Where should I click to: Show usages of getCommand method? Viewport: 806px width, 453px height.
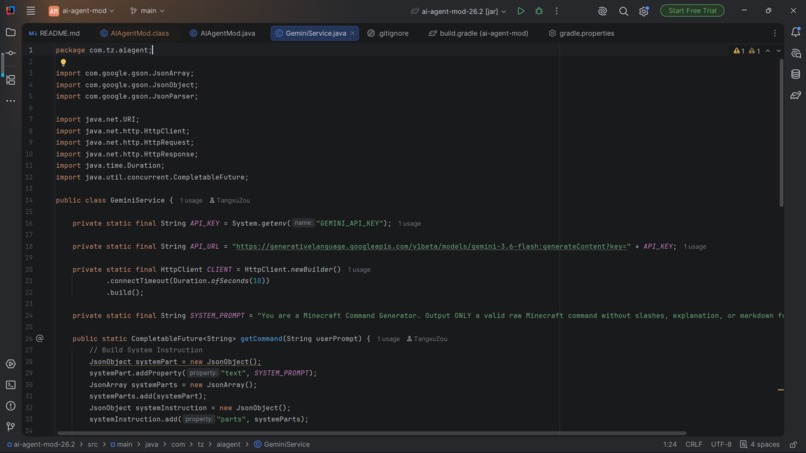(388, 339)
